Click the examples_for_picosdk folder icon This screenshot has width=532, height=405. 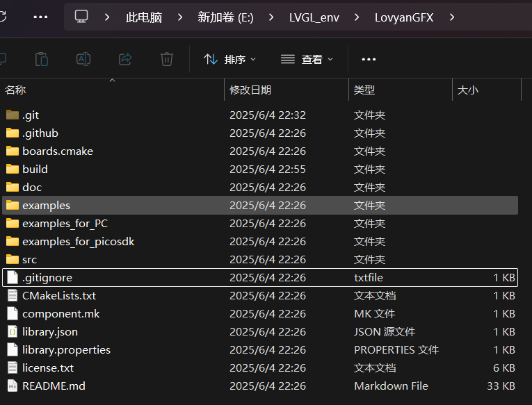click(13, 241)
